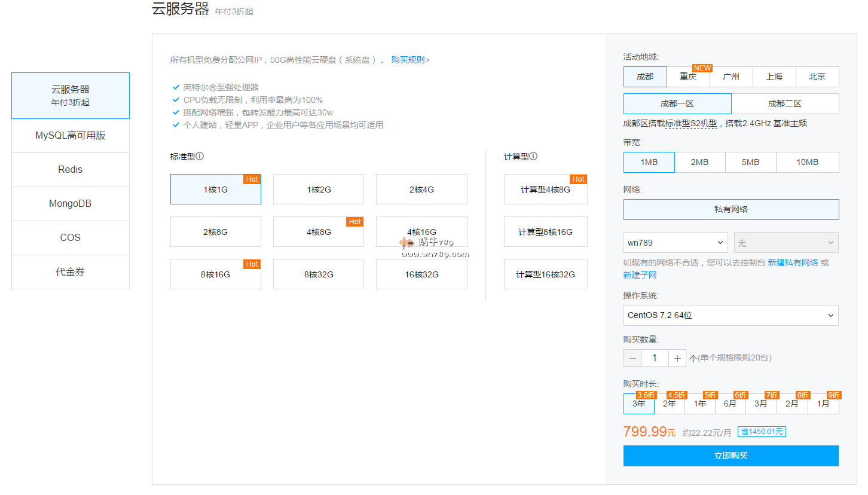Click the info icon beside 标准型
The image size is (868, 495).
point(200,157)
